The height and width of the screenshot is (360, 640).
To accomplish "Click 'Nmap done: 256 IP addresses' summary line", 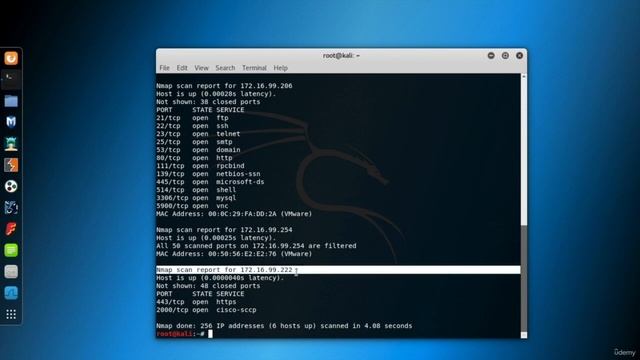I will tap(284, 326).
